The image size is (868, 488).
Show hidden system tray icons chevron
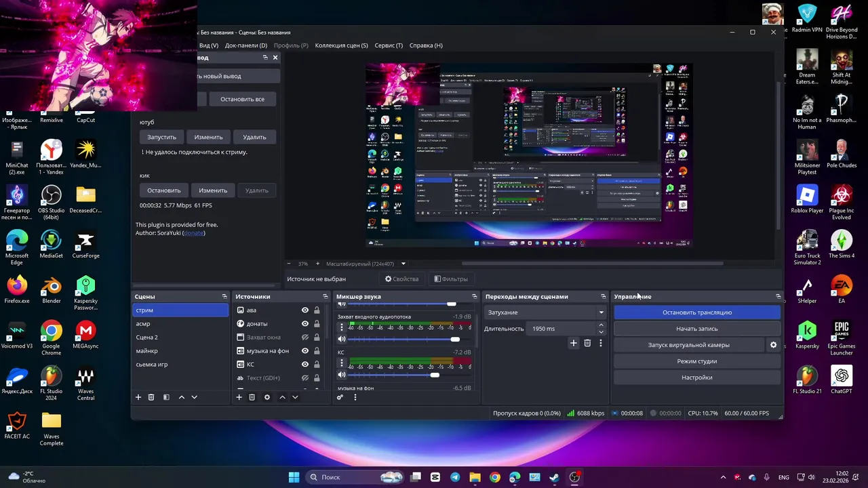pos(723,477)
